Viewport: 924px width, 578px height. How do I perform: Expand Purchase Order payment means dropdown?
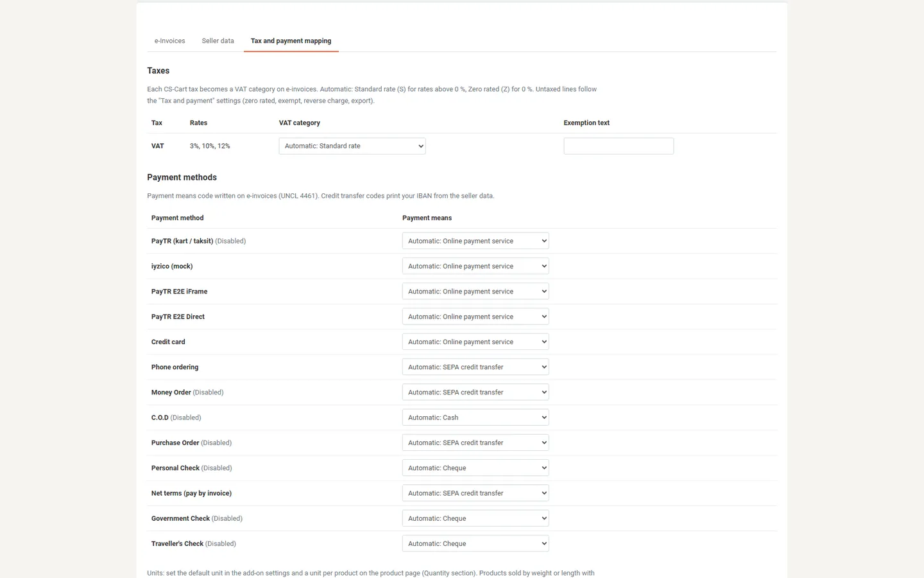pyautogui.click(x=475, y=442)
